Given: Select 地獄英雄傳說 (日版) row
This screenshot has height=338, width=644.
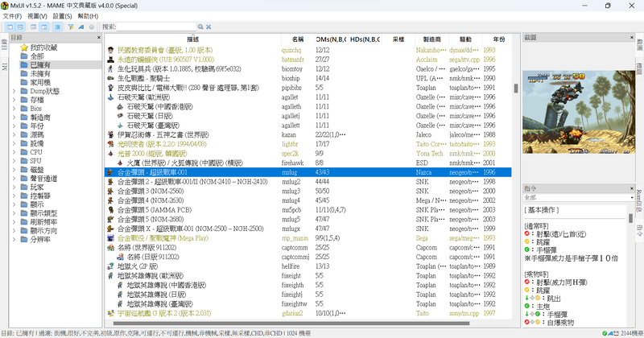Looking at the screenshot, I should click(x=308, y=295).
